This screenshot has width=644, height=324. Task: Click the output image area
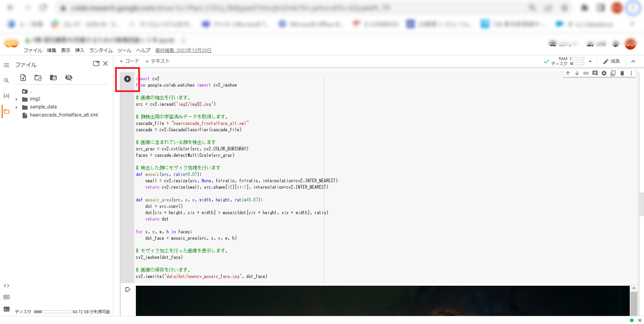(383, 301)
